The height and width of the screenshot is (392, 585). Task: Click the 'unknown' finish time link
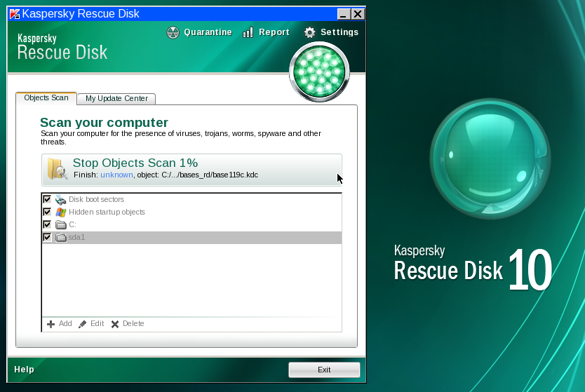click(x=116, y=175)
